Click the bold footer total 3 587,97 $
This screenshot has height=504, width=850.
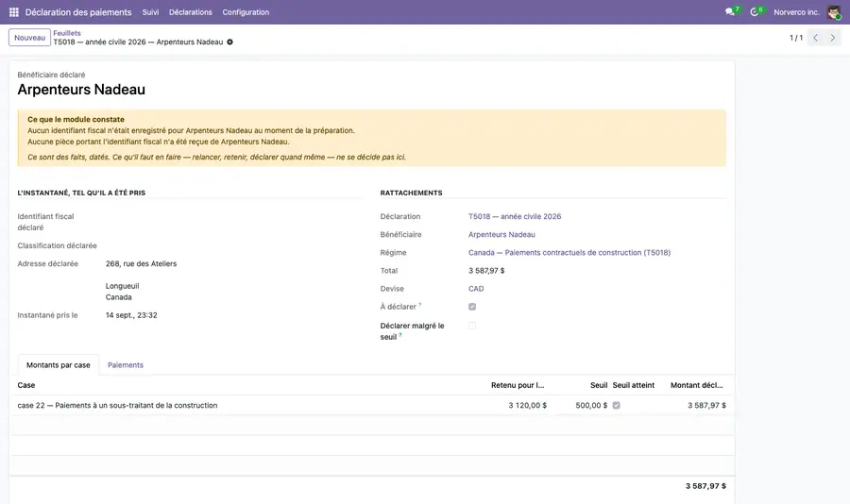(705, 486)
